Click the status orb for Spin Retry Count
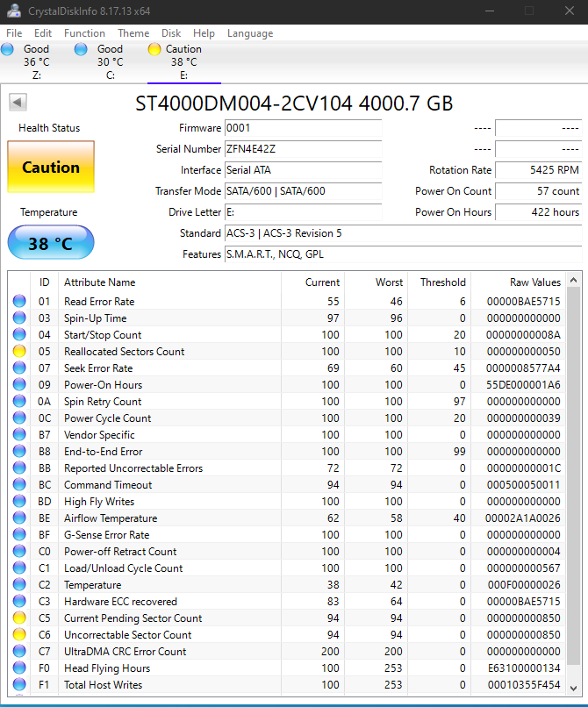The image size is (588, 707). [19, 401]
